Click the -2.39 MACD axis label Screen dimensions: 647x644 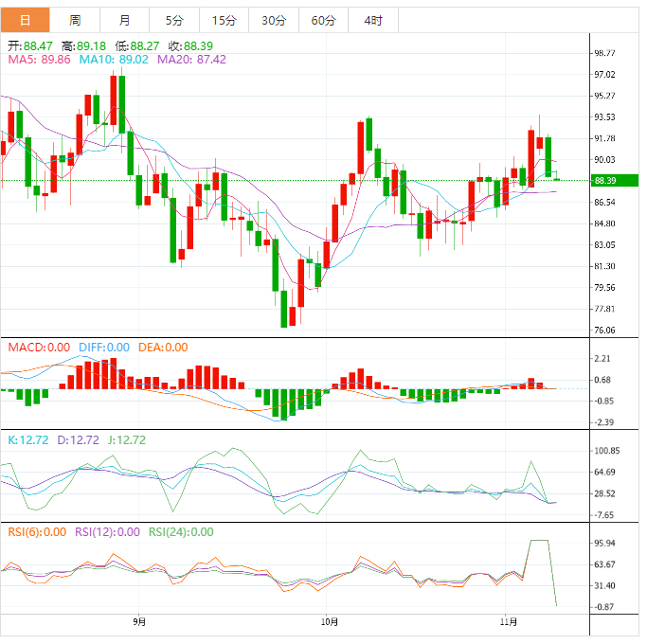[x=603, y=422]
